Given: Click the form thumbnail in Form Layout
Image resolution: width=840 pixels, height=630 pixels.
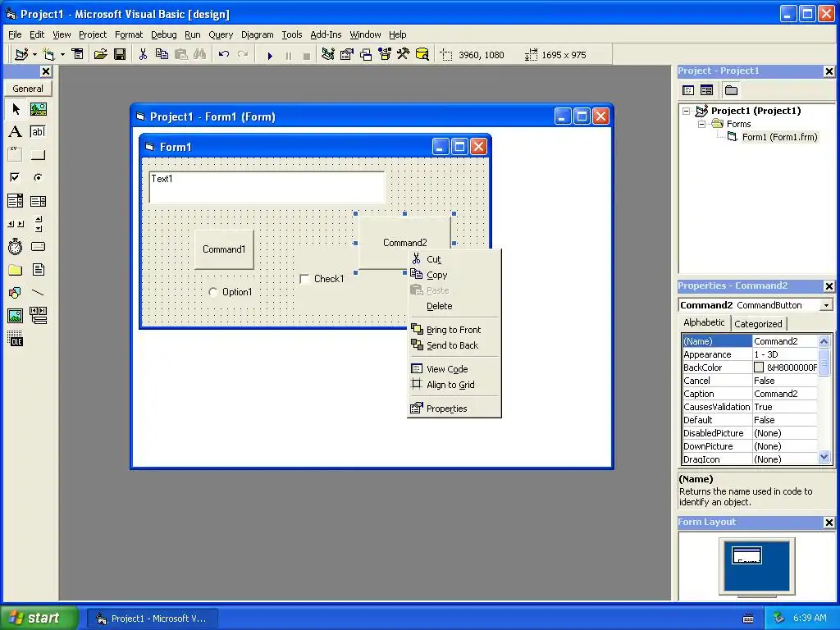Looking at the screenshot, I should 746,555.
